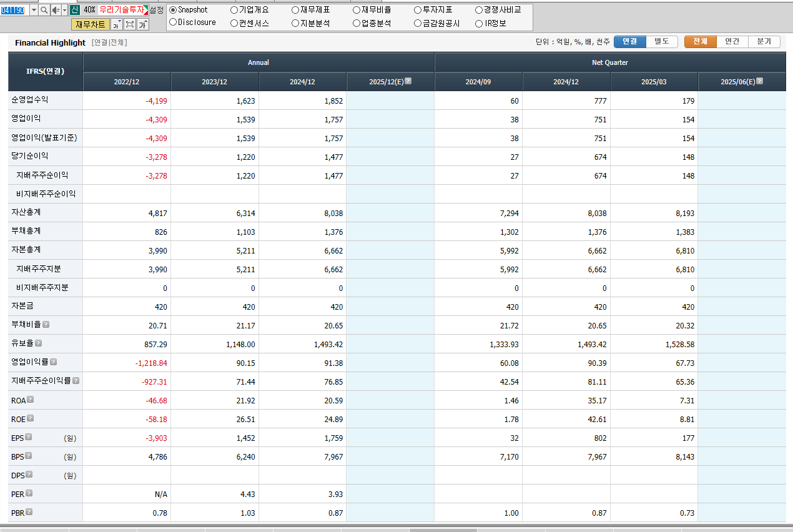This screenshot has height=532, width=793.
Task: Select the 기업개요 radio button
Action: (x=234, y=10)
